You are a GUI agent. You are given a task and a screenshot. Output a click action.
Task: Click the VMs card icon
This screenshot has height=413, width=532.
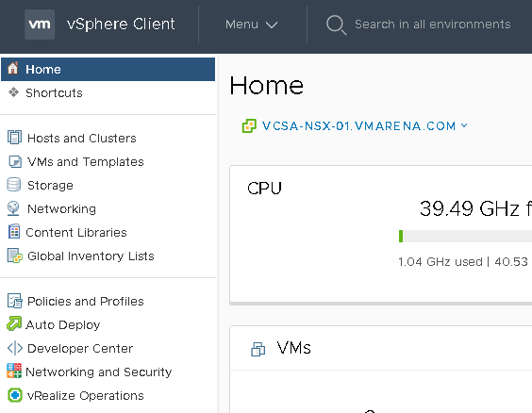(x=258, y=349)
